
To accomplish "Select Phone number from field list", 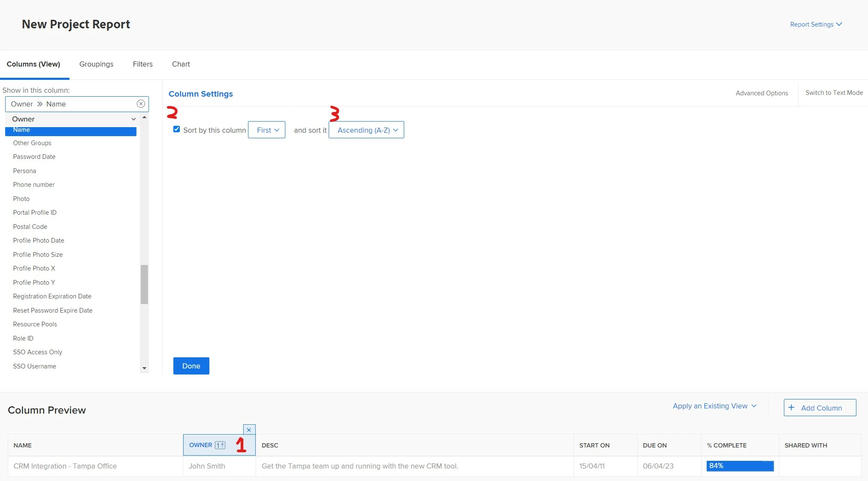I will pyautogui.click(x=34, y=185).
